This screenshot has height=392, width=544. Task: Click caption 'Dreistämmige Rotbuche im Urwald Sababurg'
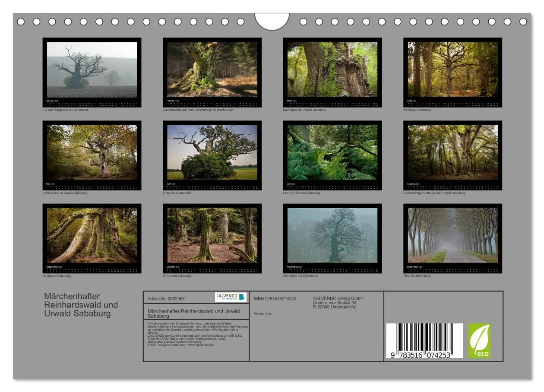(x=434, y=193)
